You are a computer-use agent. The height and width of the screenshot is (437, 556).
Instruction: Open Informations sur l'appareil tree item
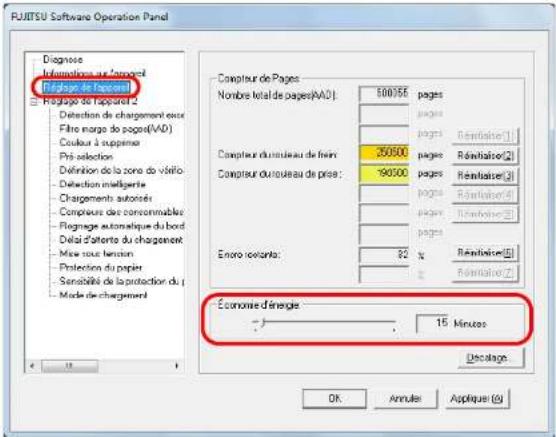pyautogui.click(x=94, y=73)
